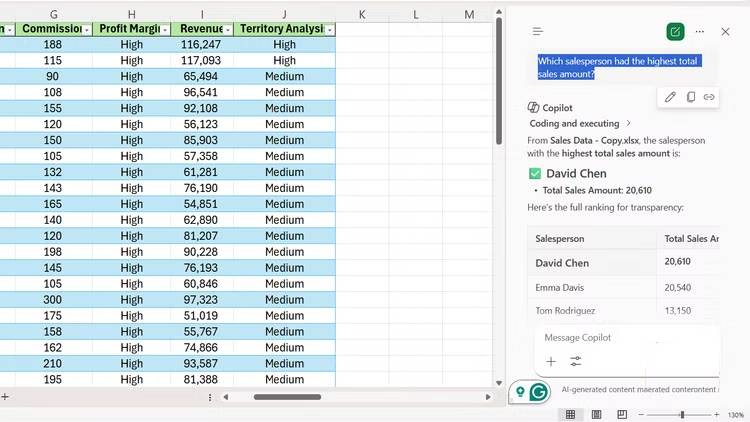
Task: Click the Grammarly G icon
Action: click(539, 392)
